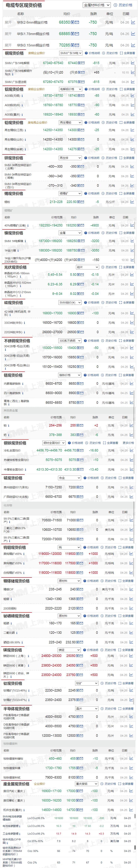138x868 pixels.
Task: Open the 重庆废铝 dropdown
Action: (86, 784)
